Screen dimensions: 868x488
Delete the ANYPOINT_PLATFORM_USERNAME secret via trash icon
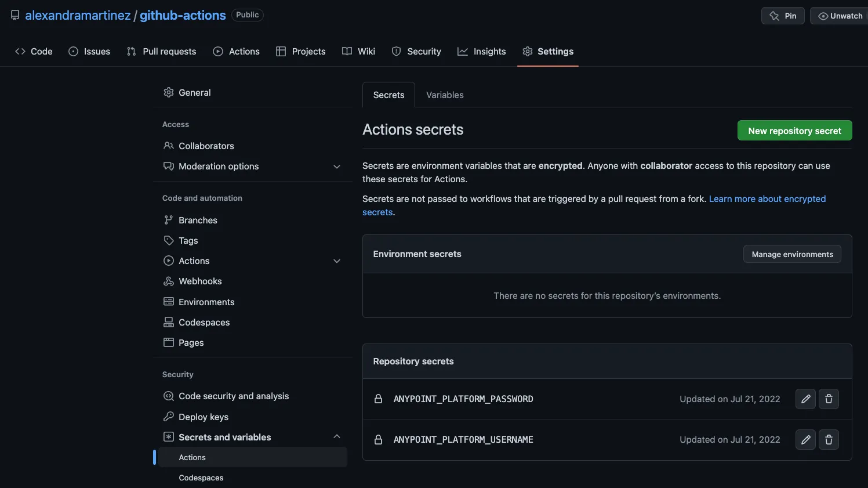click(x=829, y=439)
